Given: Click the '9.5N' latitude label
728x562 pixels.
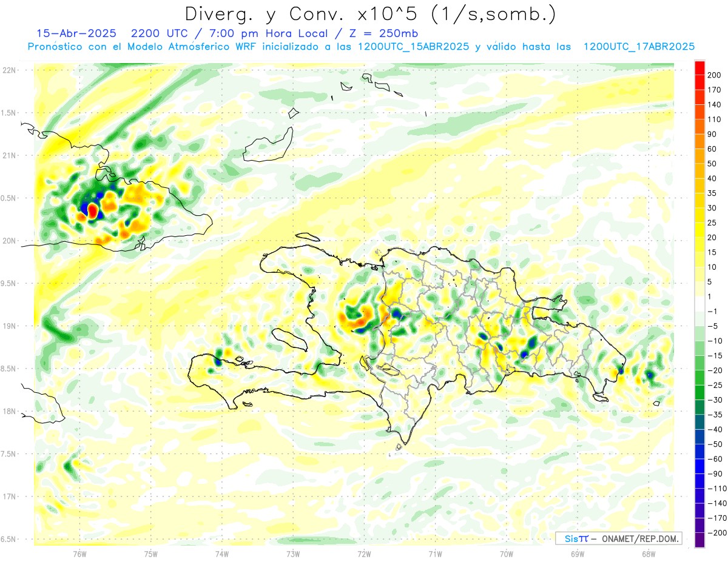Looking at the screenshot, I should (9, 284).
